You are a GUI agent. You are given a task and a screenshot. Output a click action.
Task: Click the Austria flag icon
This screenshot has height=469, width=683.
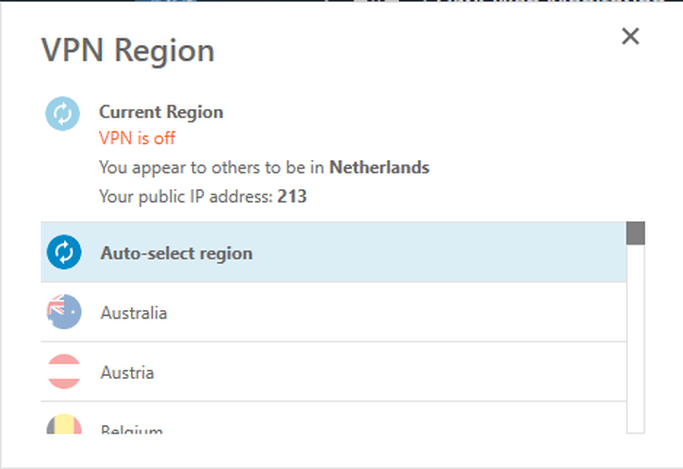(x=64, y=373)
